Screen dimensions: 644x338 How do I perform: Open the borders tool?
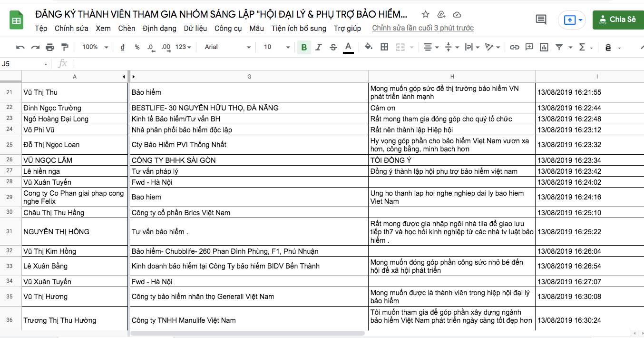coord(385,47)
